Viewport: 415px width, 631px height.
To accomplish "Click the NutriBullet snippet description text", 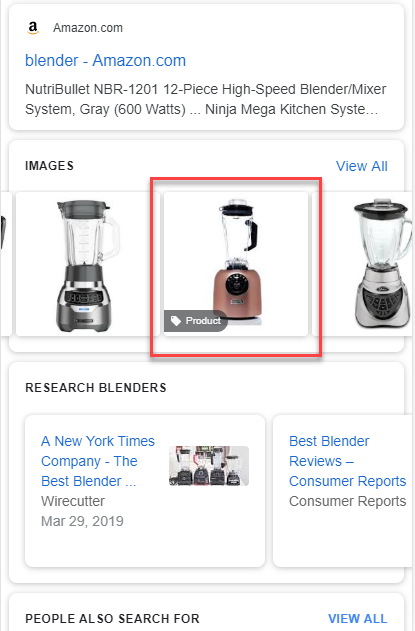I will click(205, 99).
